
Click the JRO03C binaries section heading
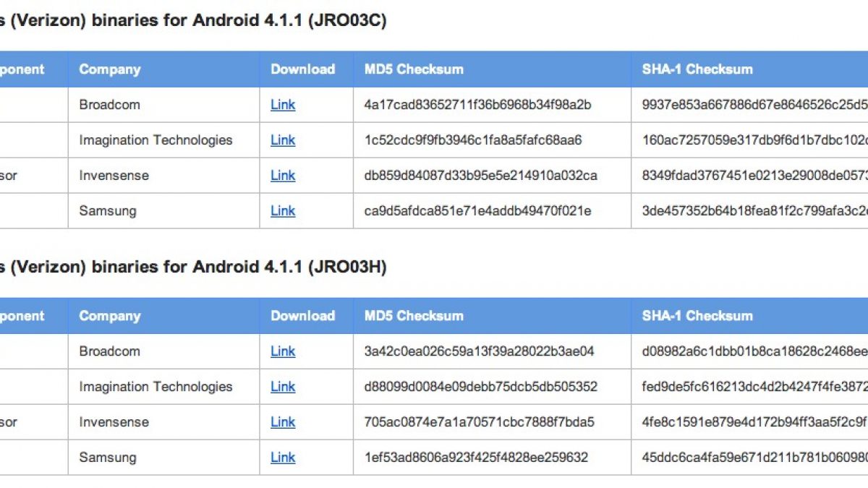tap(193, 21)
